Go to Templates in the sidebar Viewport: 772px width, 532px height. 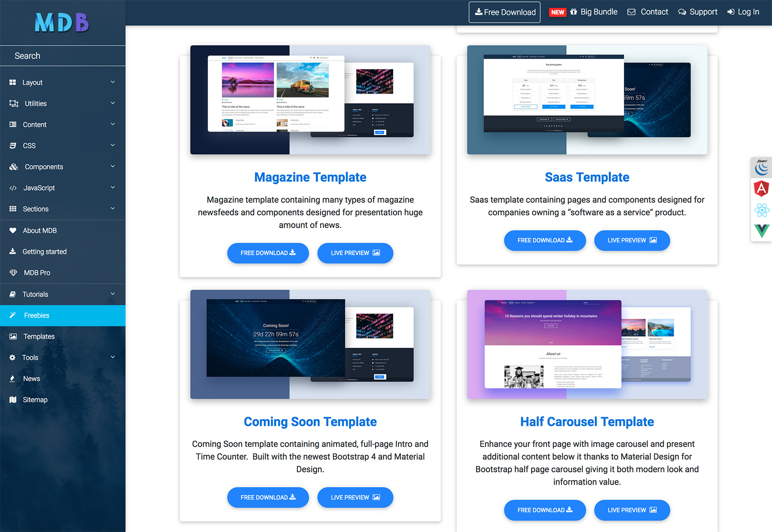[x=39, y=337]
